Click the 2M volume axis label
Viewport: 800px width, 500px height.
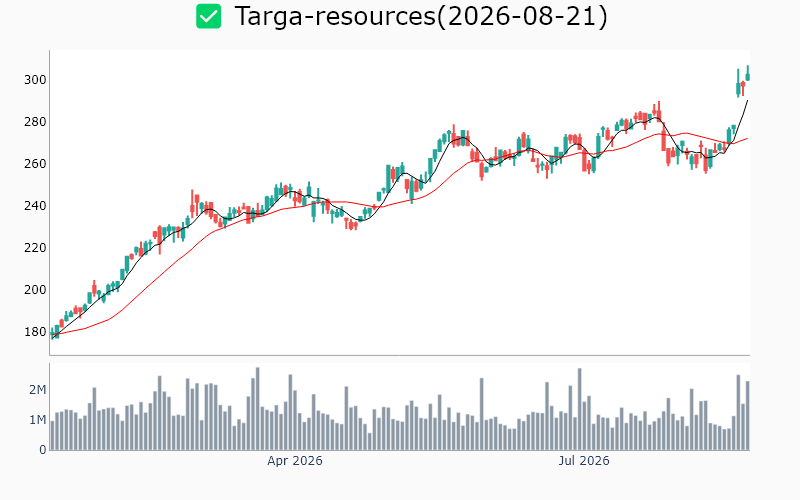[37, 390]
